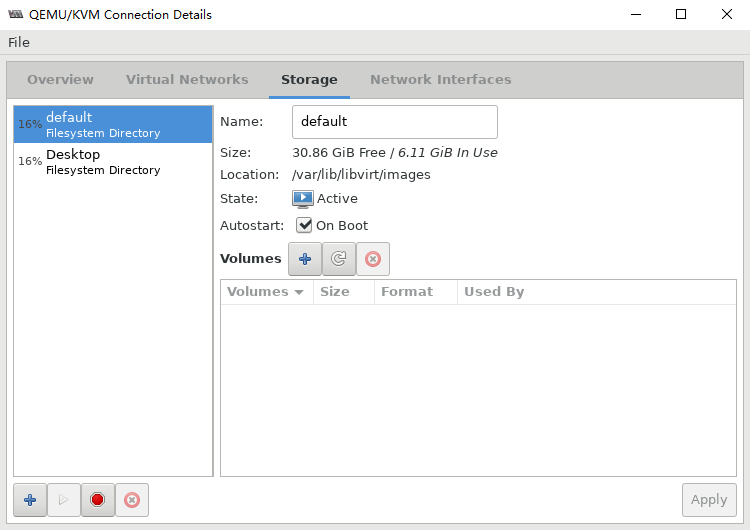Viewport: 750px width, 530px height.
Task: Switch to the Overview tab
Action: point(60,80)
